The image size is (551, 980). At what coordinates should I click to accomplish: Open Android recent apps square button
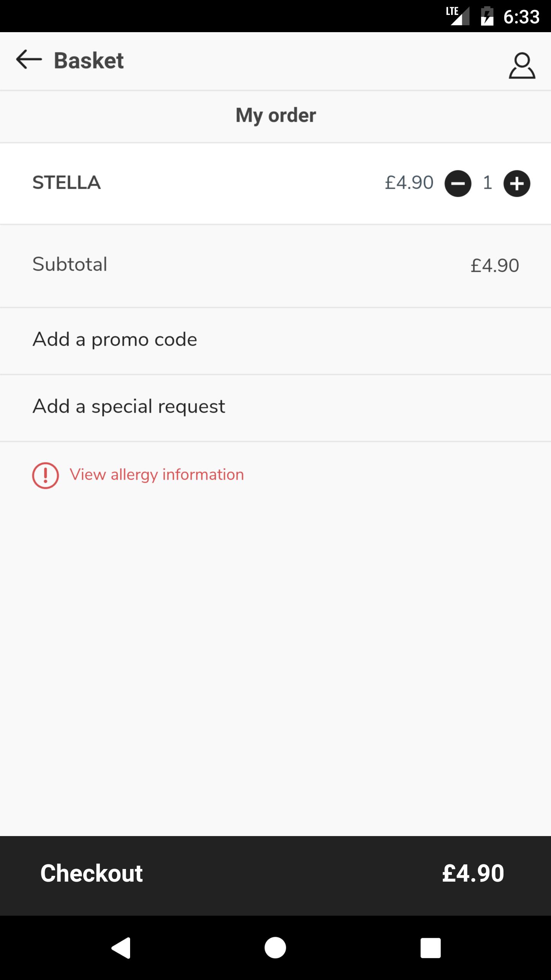coord(430,948)
